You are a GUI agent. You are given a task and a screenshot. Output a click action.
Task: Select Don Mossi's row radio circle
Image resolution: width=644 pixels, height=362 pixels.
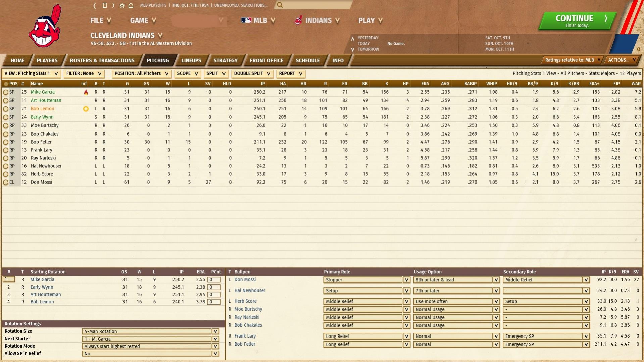click(6, 182)
